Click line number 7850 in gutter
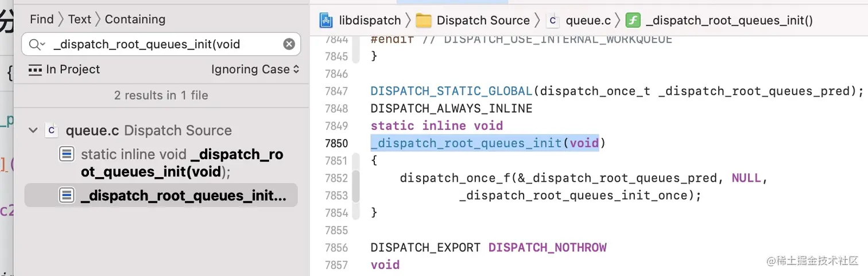Viewport: 868px width, 276px height. tap(336, 143)
